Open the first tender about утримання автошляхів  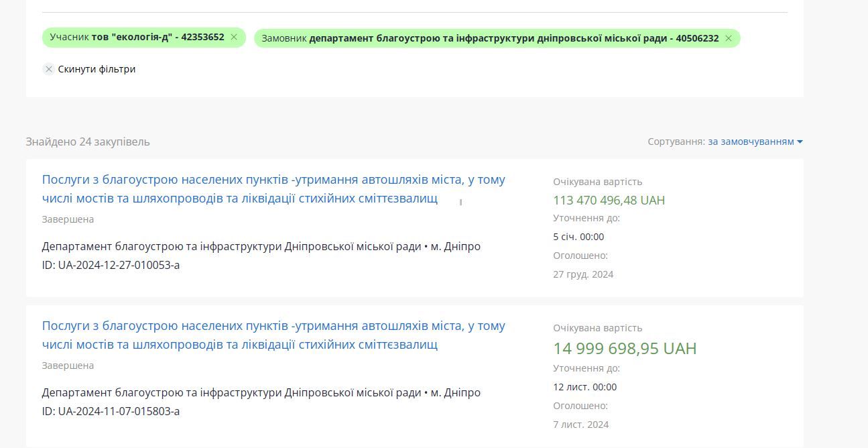tap(273, 188)
